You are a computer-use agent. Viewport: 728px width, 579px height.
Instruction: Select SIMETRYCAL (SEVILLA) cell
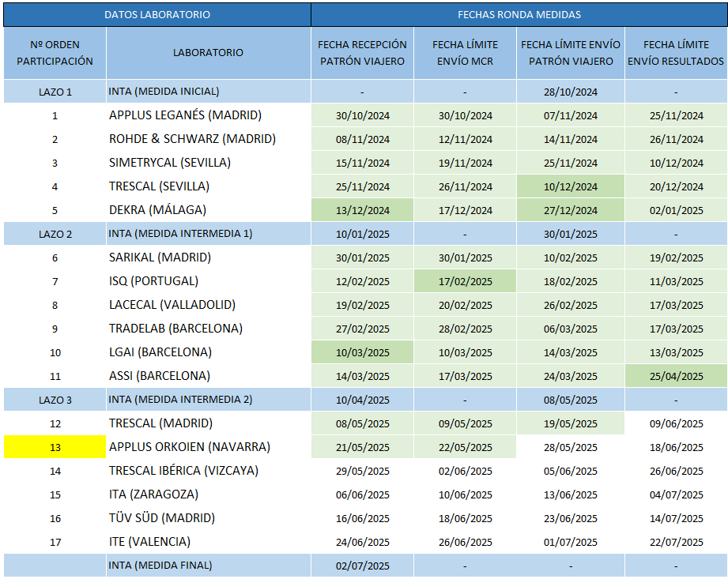[x=209, y=163]
